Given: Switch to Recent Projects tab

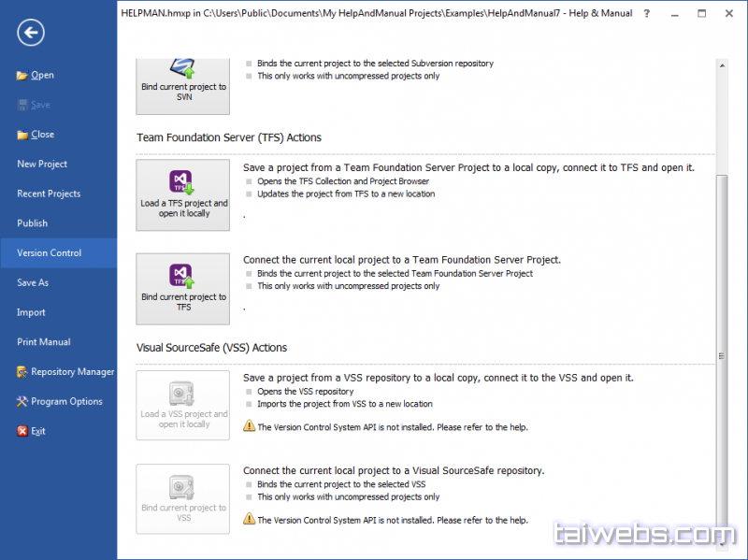Looking at the screenshot, I should (49, 194).
